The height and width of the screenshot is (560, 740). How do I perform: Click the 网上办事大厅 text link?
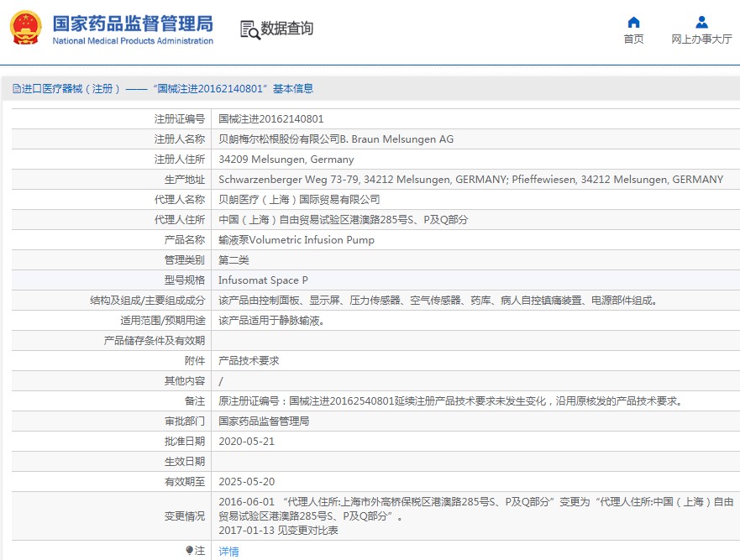tap(701, 39)
